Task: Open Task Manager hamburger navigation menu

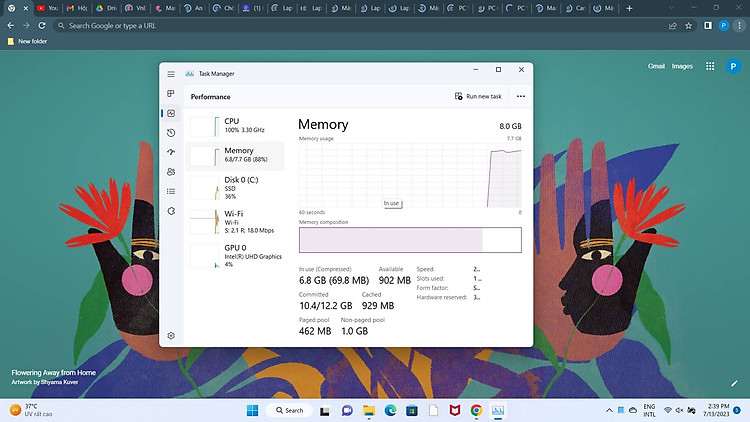Action: tap(171, 74)
